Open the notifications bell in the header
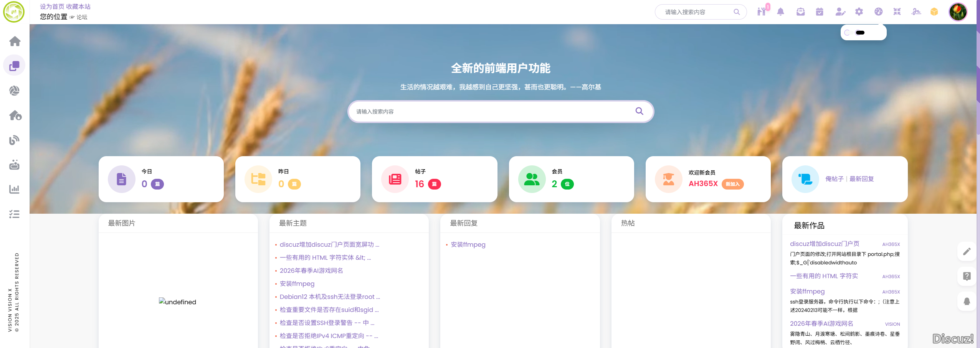This screenshot has width=980, height=348. tap(781, 12)
